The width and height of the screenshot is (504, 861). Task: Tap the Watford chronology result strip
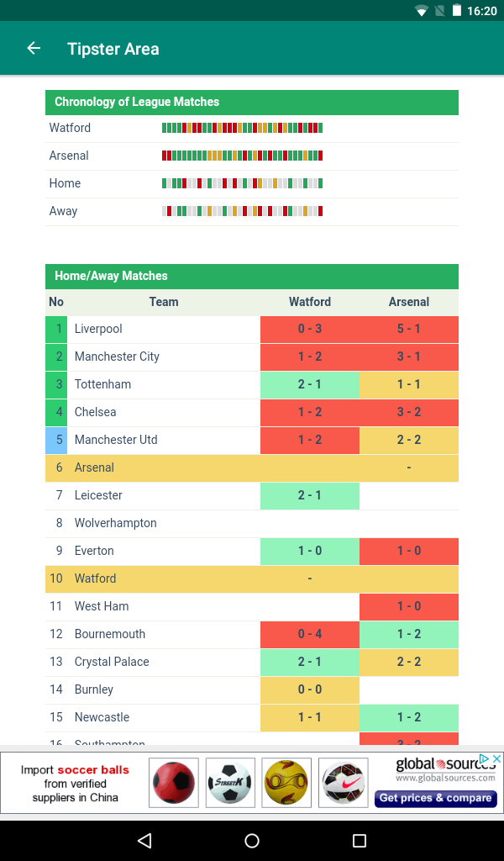pos(243,128)
